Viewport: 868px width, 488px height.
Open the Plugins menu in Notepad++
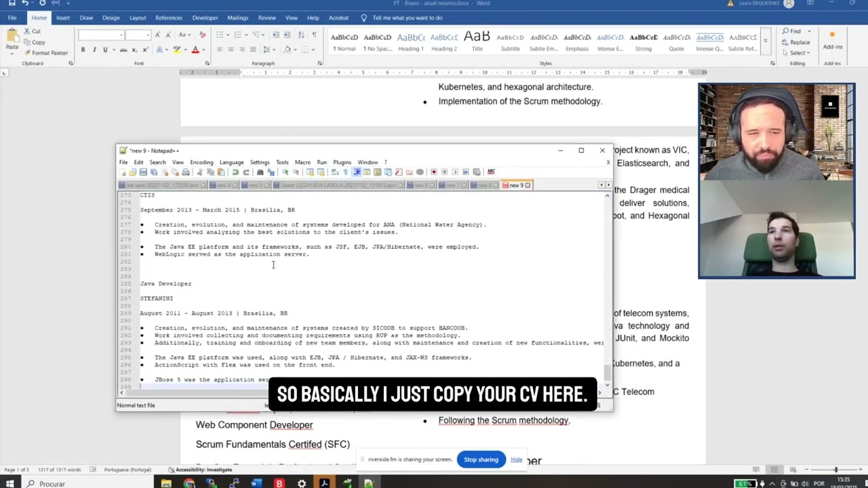(342, 162)
